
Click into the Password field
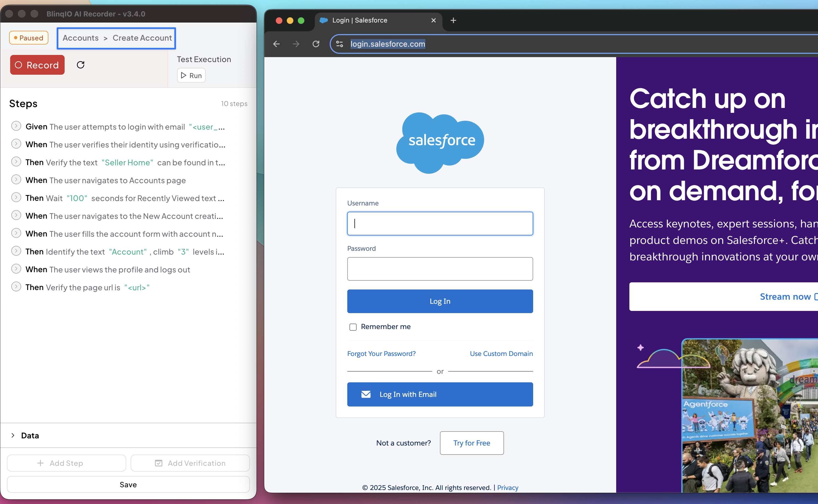pos(440,269)
